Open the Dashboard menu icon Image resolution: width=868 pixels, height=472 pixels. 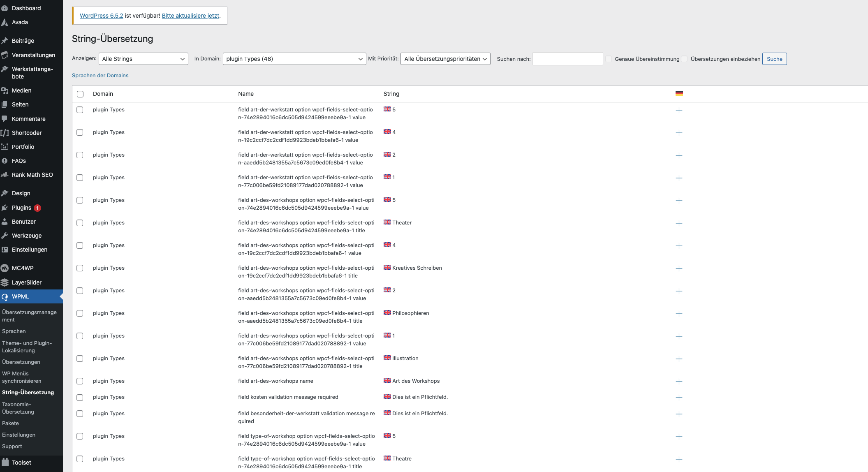point(5,8)
